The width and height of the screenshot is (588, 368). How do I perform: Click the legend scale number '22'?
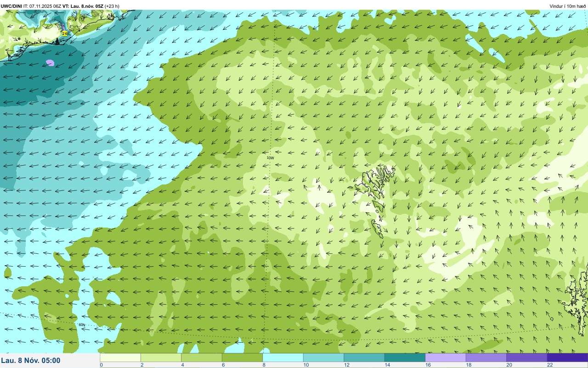pos(550,365)
